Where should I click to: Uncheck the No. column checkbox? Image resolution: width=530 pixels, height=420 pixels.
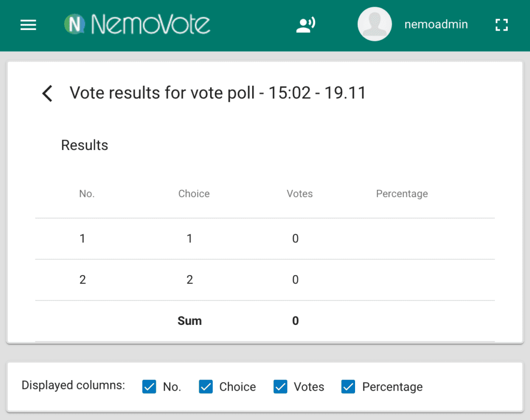pos(149,386)
